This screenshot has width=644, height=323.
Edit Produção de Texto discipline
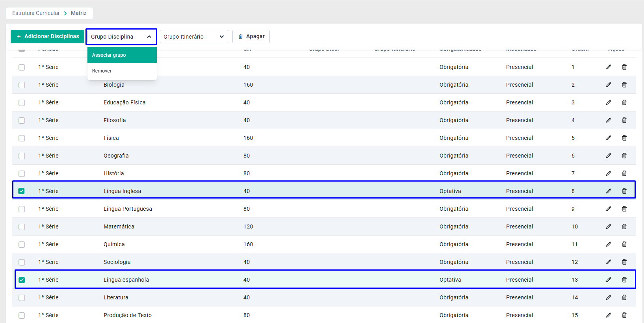609,315
